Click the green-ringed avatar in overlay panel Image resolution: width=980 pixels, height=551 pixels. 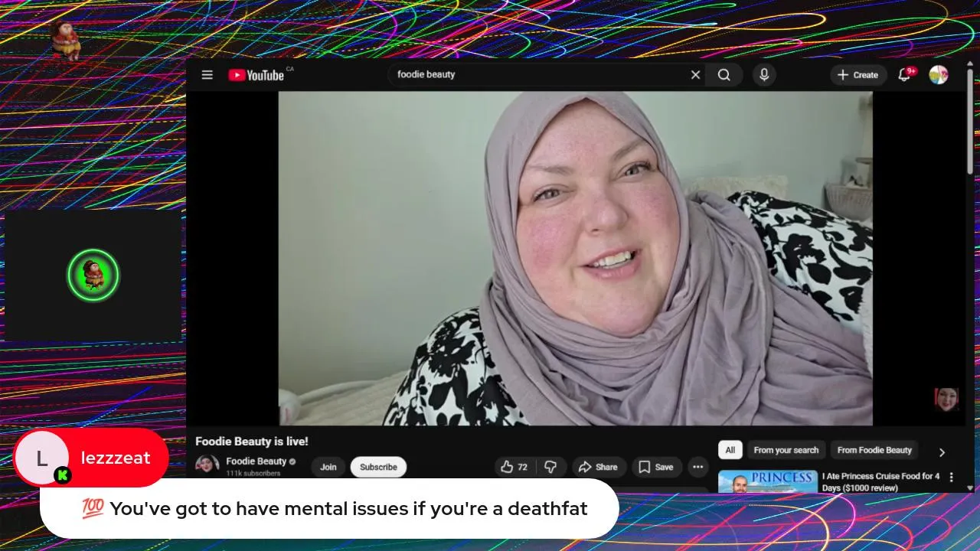tap(93, 275)
